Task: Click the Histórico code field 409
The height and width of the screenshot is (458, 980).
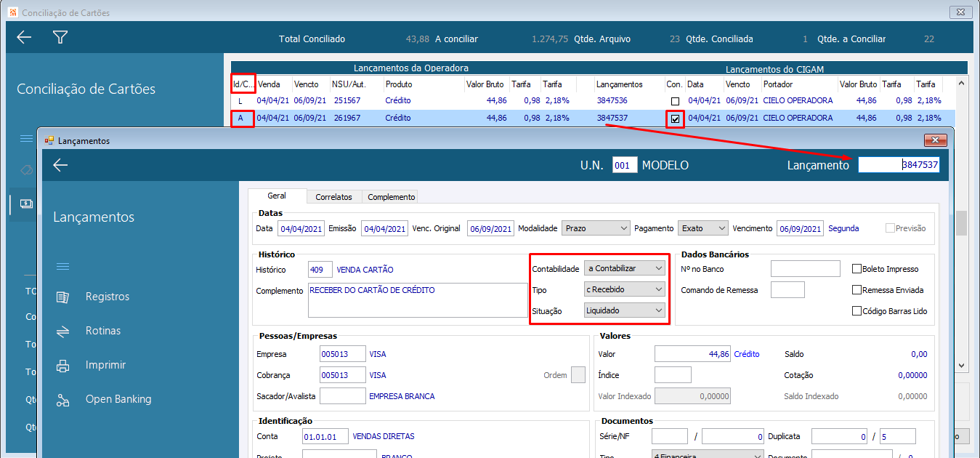Action: 320,270
